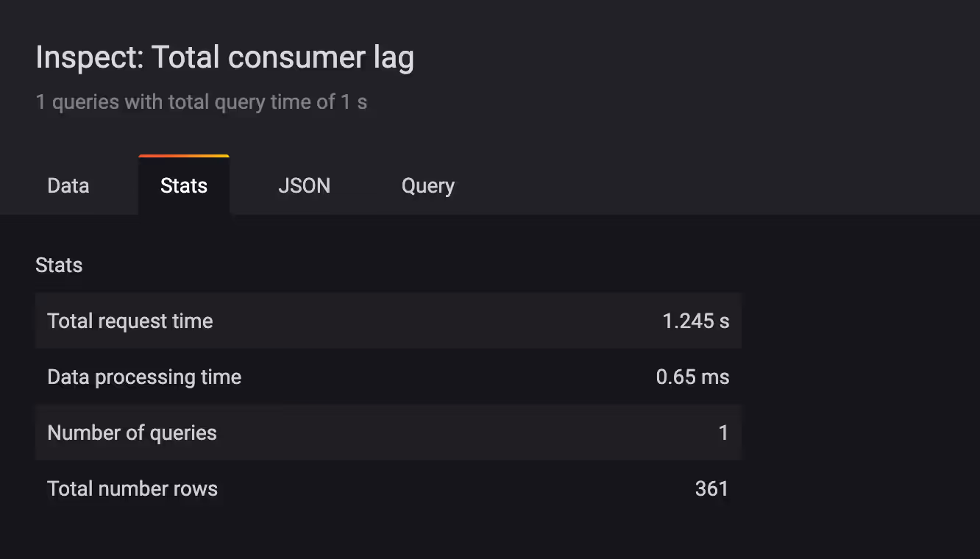This screenshot has width=980, height=559.
Task: Click the orange active tab indicator bar
Action: point(183,156)
